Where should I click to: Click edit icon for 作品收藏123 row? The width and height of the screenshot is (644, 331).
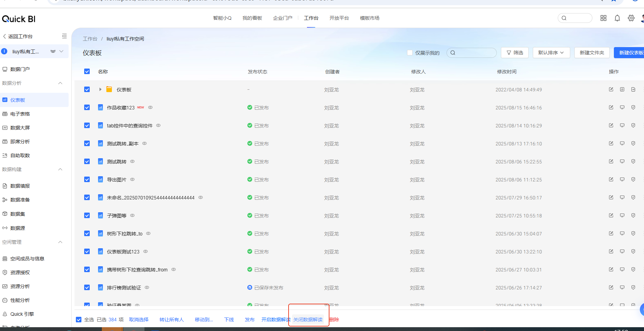[x=611, y=107]
